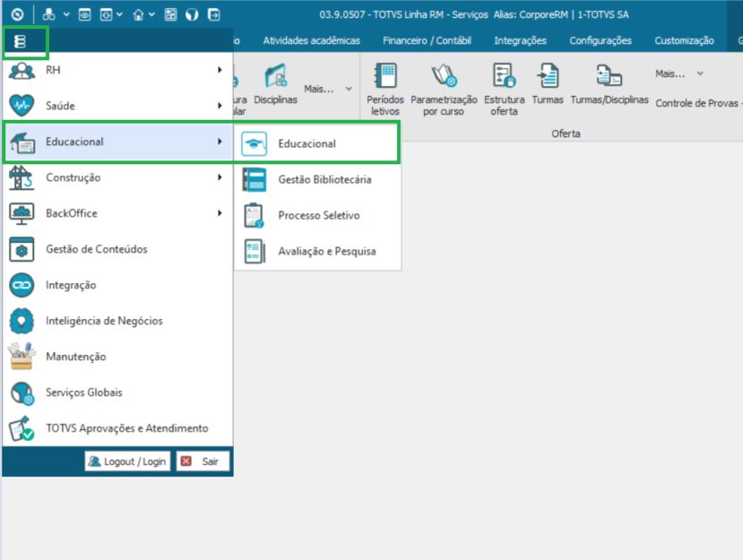Select Serviços Globais menu label
This screenshot has height=560, width=743.
coord(84,392)
